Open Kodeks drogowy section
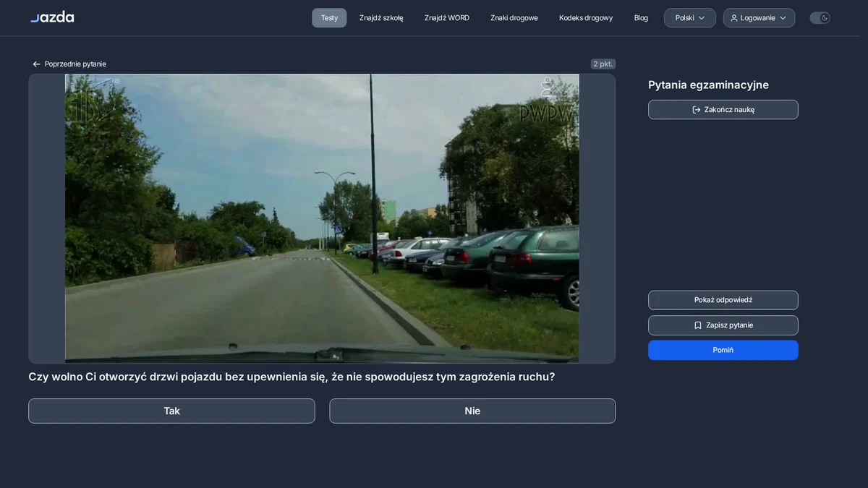 coord(586,18)
